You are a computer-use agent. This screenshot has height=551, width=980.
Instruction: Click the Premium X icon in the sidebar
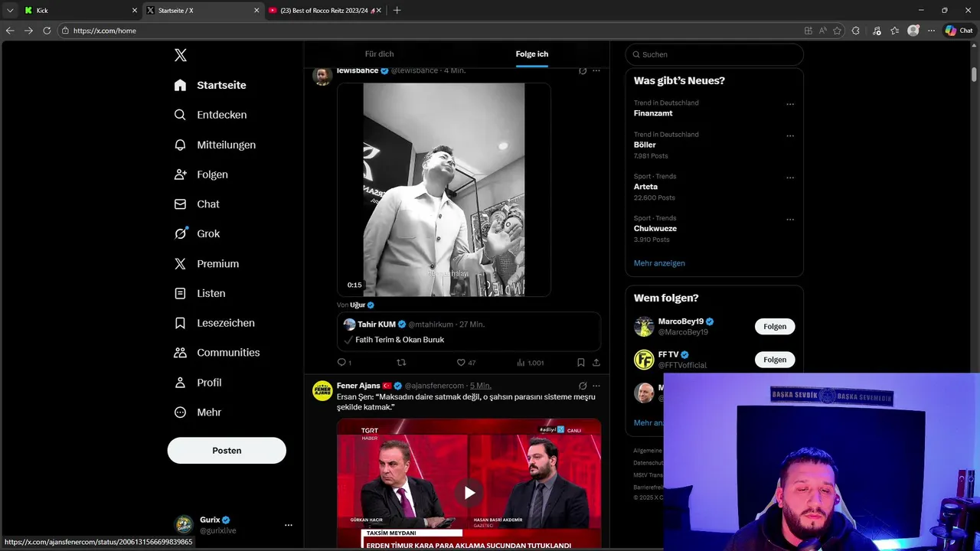[x=180, y=263]
